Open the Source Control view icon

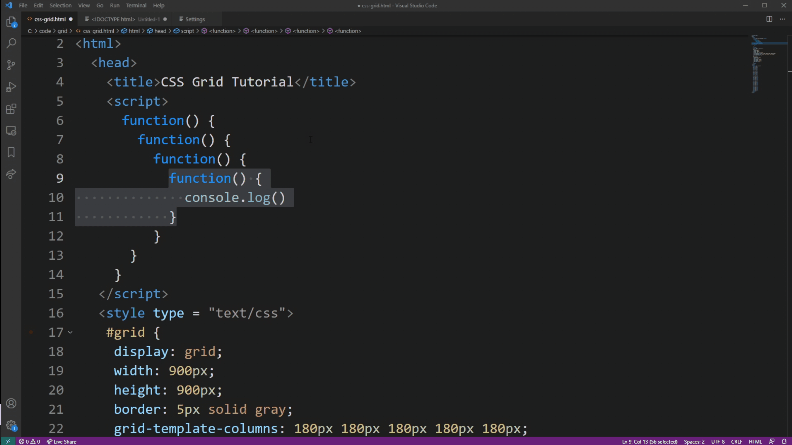[11, 65]
